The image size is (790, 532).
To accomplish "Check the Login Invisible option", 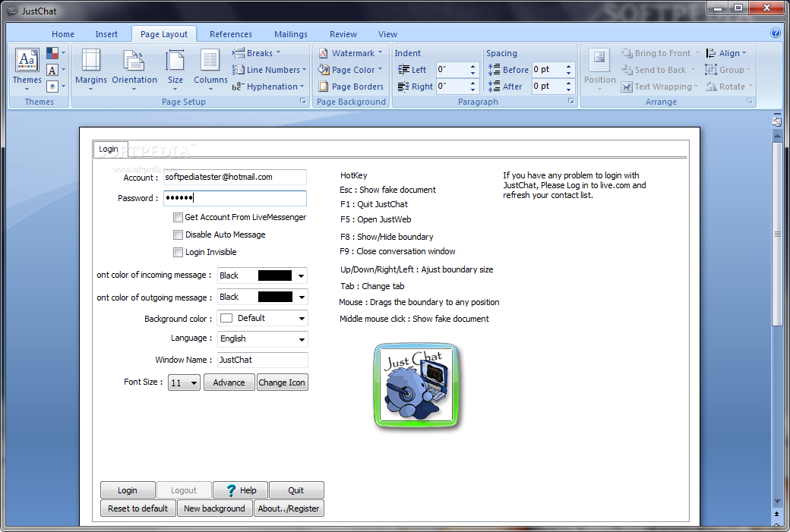I will [x=178, y=252].
